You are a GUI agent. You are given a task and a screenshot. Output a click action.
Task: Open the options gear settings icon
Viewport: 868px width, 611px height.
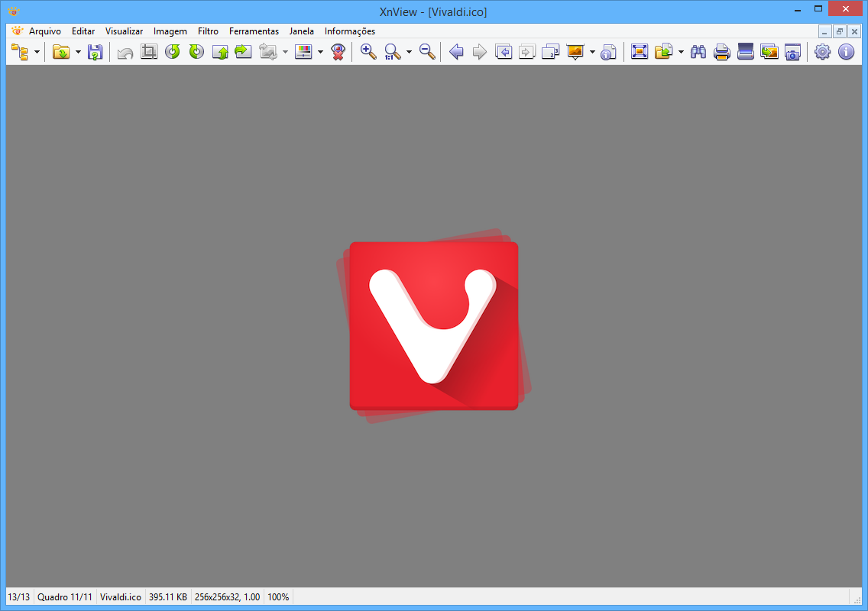[x=822, y=52]
